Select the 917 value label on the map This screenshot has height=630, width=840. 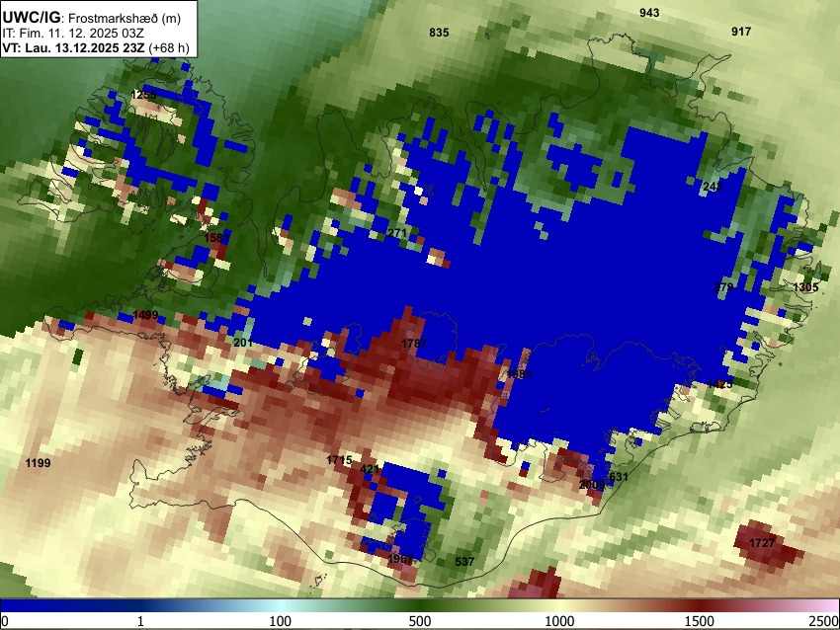pos(741,32)
